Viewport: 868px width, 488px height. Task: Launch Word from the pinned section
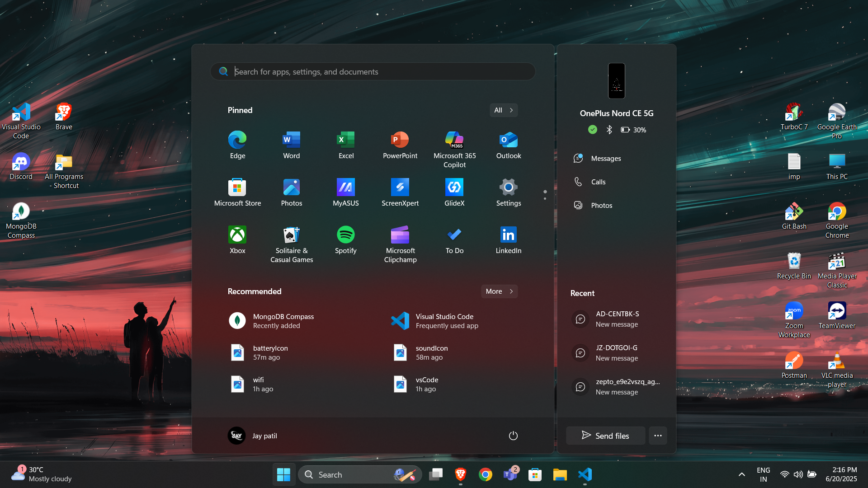(292, 145)
